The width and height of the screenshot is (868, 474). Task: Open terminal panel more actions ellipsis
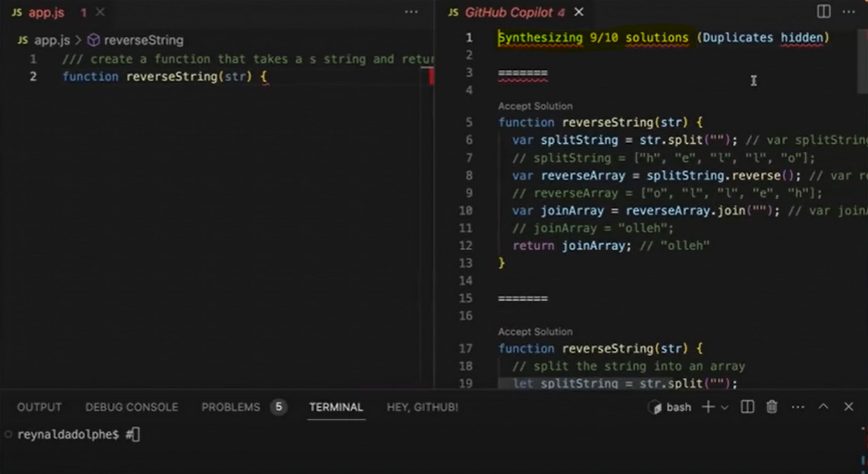(x=797, y=407)
